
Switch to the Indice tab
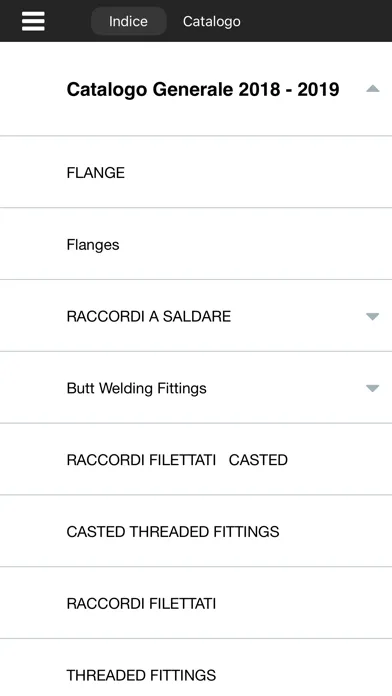(x=128, y=21)
